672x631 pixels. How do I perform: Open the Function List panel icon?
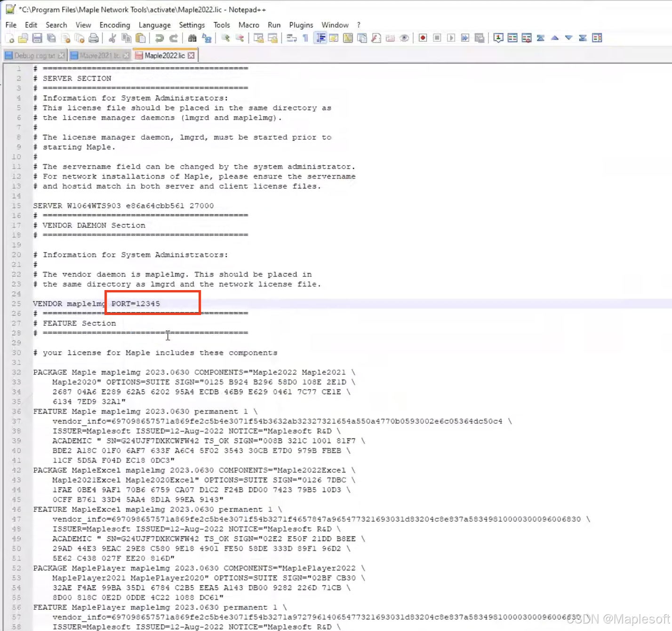click(376, 38)
